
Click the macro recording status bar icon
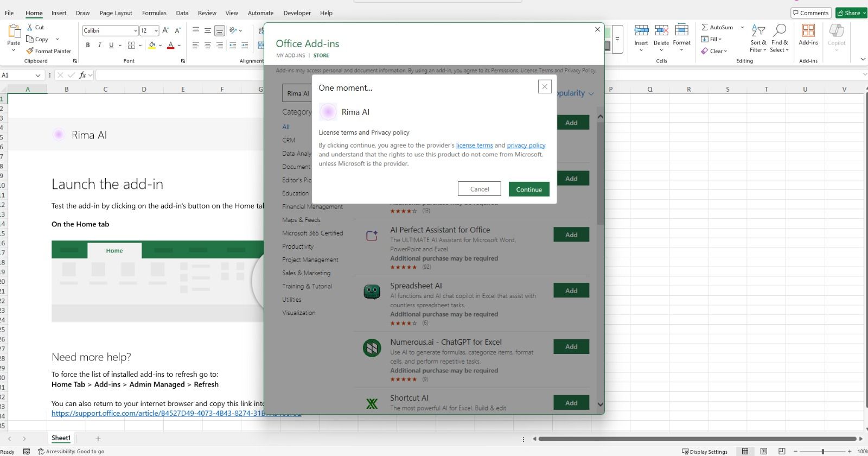27,452
